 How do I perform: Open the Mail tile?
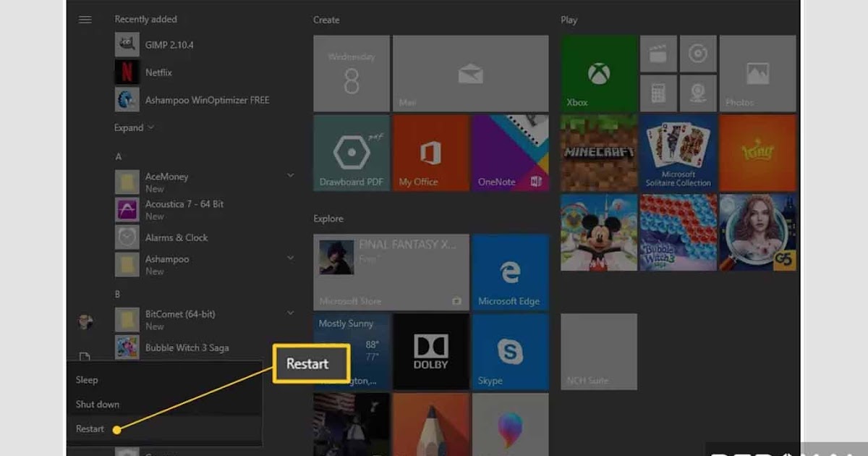pos(470,74)
